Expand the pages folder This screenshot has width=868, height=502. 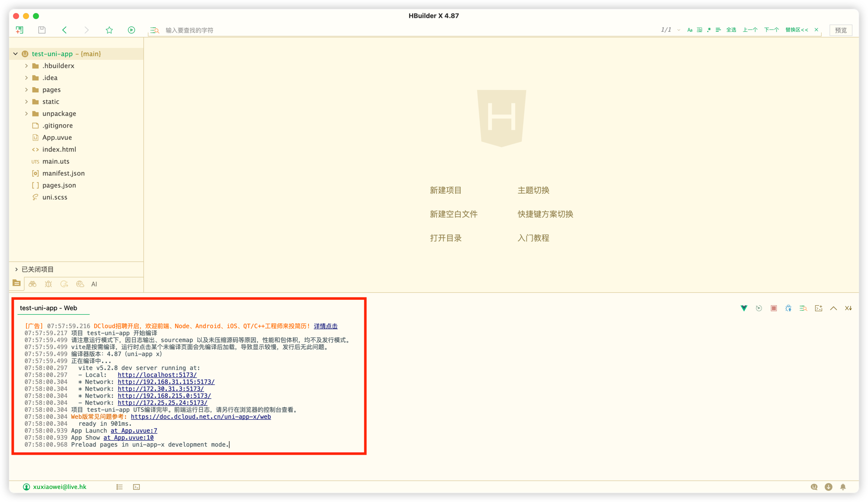pyautogui.click(x=26, y=90)
